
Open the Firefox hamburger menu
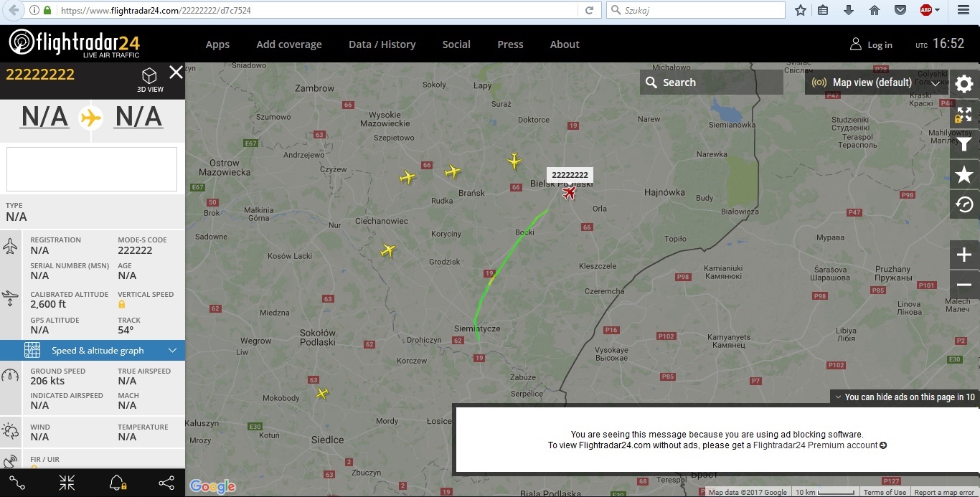coord(963,10)
